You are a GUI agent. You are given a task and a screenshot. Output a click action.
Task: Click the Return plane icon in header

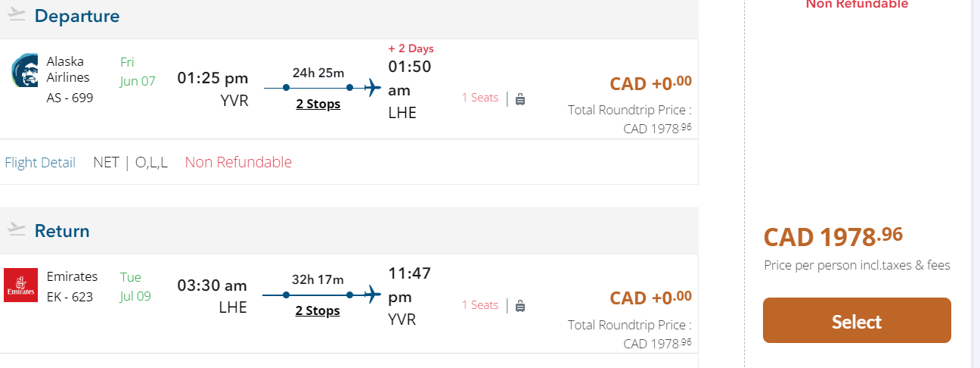(17, 229)
